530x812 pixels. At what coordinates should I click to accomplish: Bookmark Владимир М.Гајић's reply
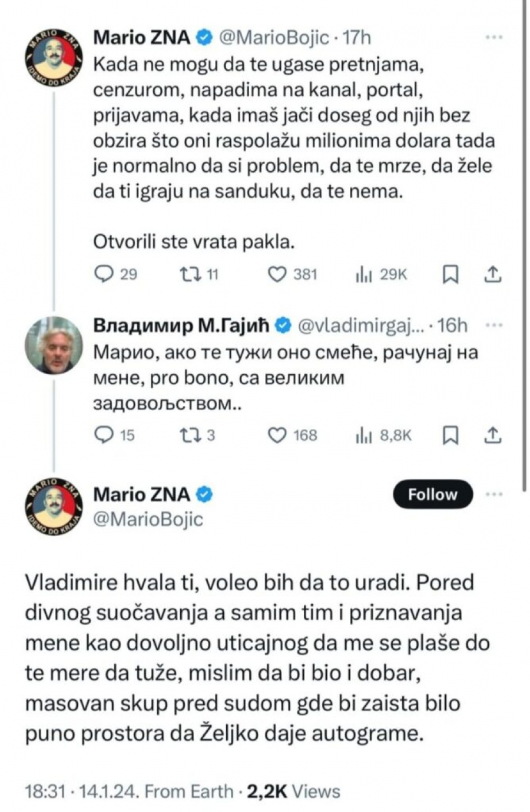tap(450, 435)
